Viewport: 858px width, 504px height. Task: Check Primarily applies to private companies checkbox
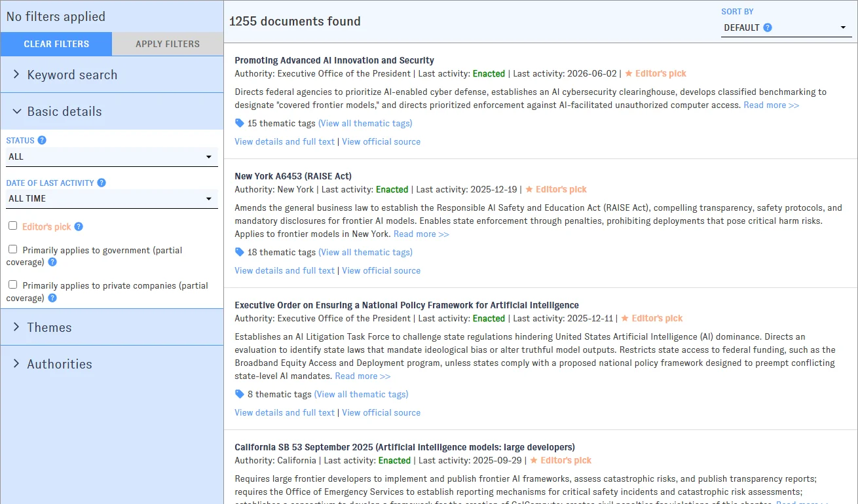pos(13,284)
